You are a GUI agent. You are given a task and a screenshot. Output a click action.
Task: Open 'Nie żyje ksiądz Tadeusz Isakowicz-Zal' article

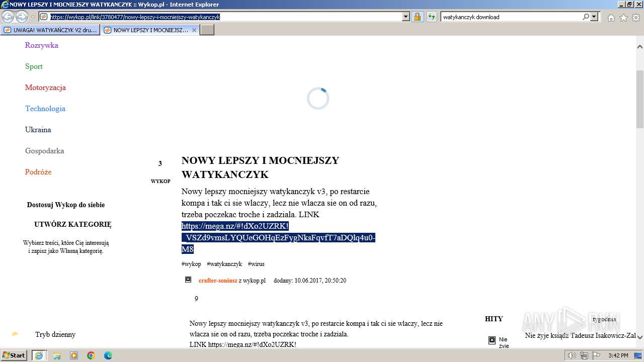coord(580,335)
